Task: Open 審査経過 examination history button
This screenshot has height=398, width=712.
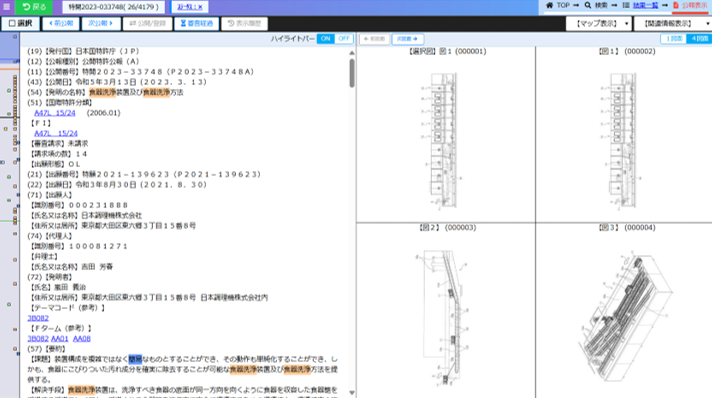Action: click(197, 23)
